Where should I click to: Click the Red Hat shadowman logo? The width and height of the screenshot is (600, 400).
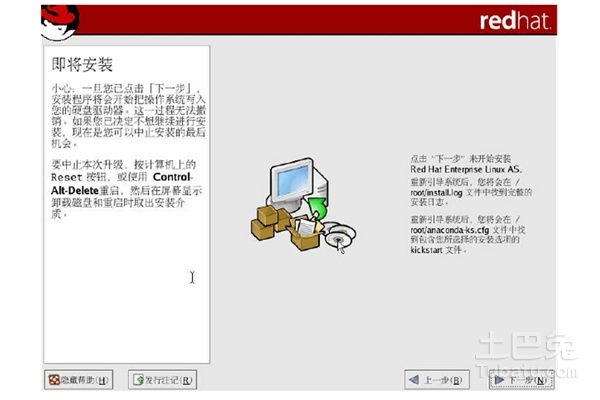59,23
